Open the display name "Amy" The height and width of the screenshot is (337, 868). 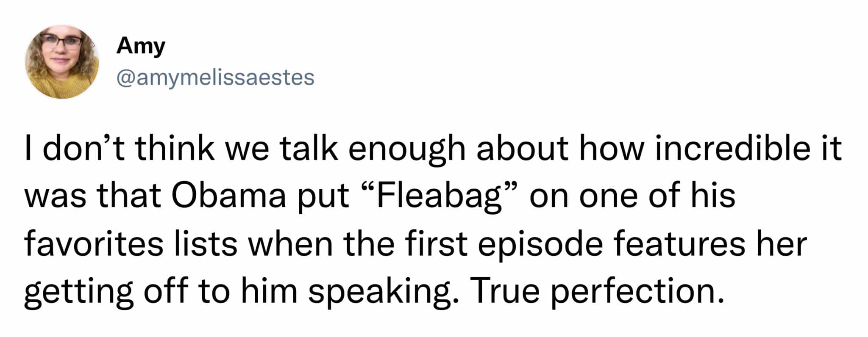pyautogui.click(x=141, y=46)
